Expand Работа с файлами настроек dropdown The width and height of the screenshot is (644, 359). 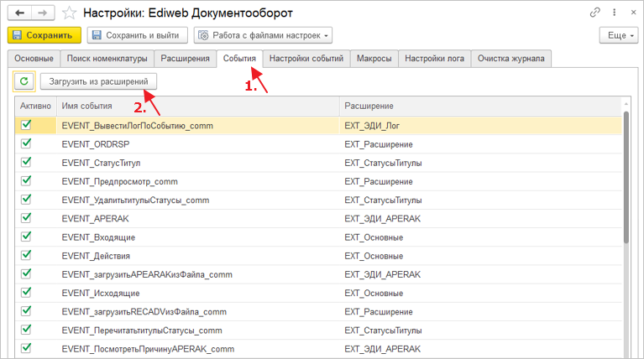262,35
